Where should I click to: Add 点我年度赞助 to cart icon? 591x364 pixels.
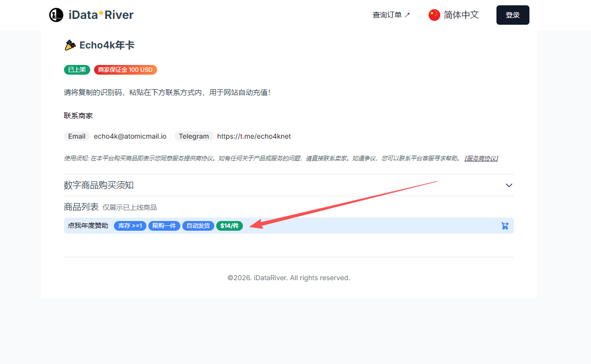point(505,226)
